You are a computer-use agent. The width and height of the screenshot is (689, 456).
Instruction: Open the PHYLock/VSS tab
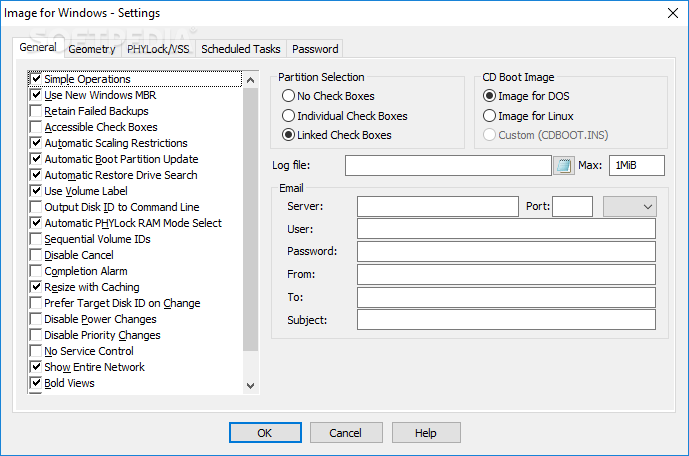158,49
